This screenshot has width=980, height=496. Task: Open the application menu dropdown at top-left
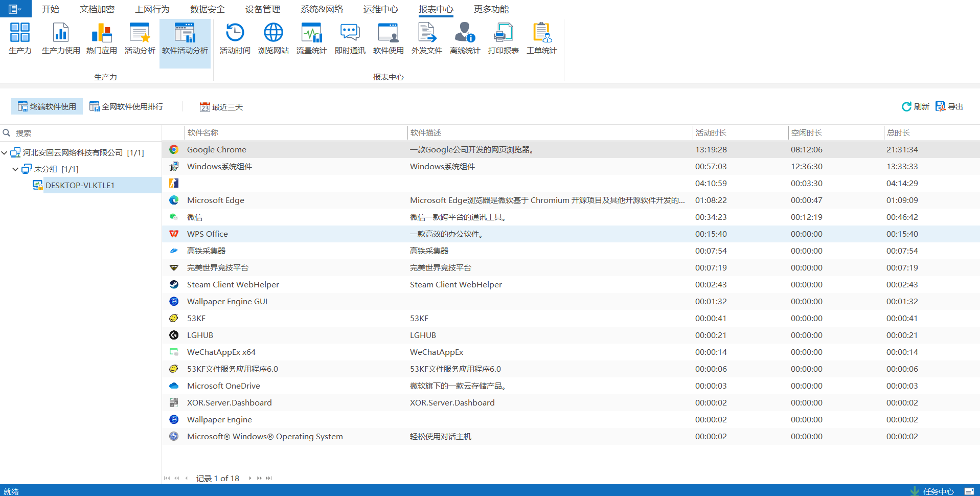[15, 9]
